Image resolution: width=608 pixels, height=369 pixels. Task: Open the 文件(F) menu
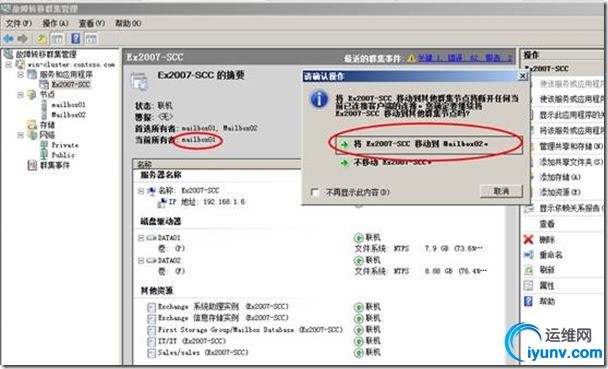pos(19,23)
